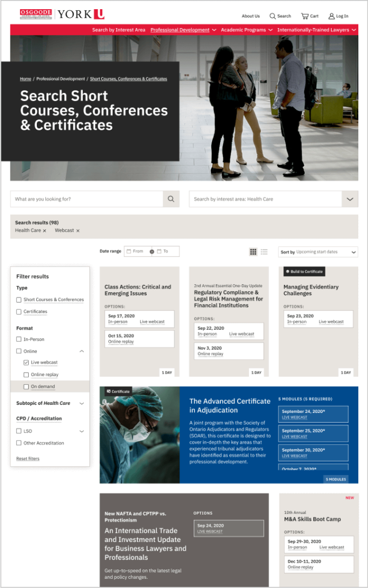Check the In-Person format filter
The width and height of the screenshot is (368, 588).
[x=19, y=339]
